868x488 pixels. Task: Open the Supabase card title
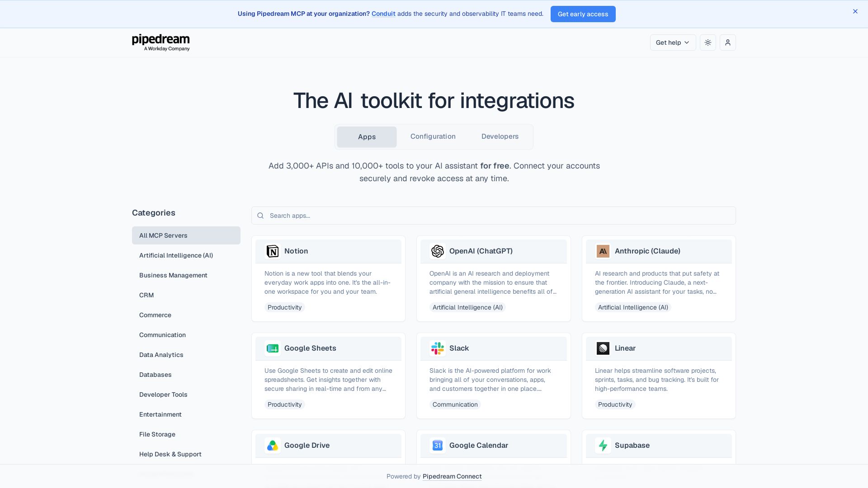[x=632, y=446]
